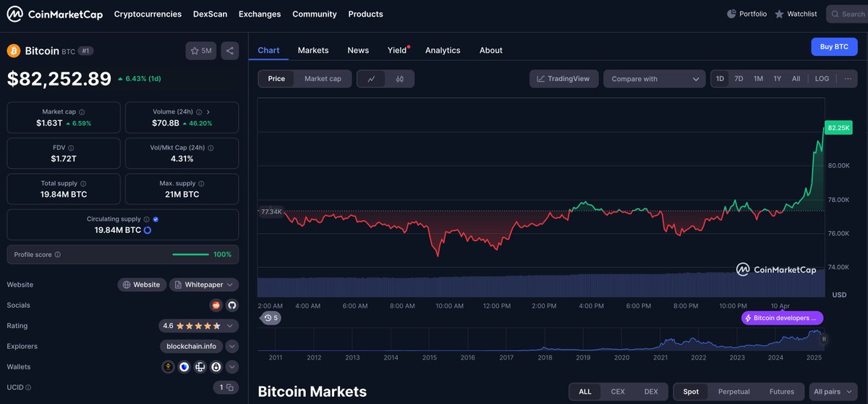Click the Profile score progress bar
This screenshot has width=868, height=404.
click(x=191, y=254)
